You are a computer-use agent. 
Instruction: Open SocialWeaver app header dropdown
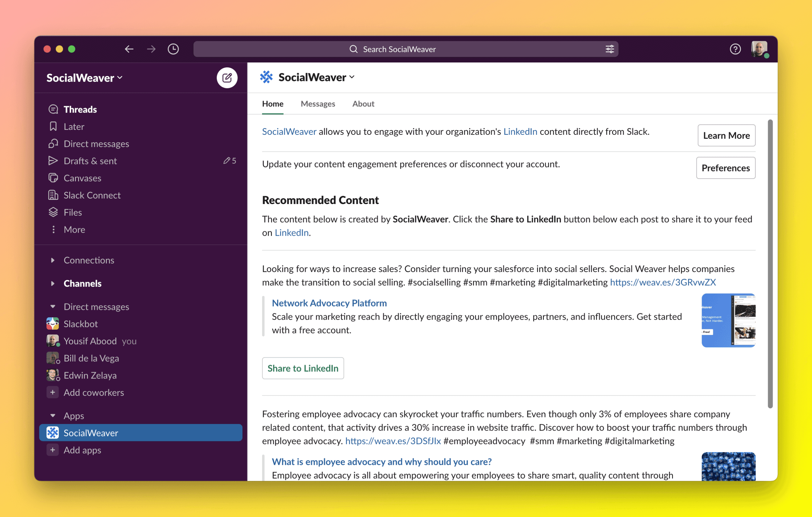point(316,77)
